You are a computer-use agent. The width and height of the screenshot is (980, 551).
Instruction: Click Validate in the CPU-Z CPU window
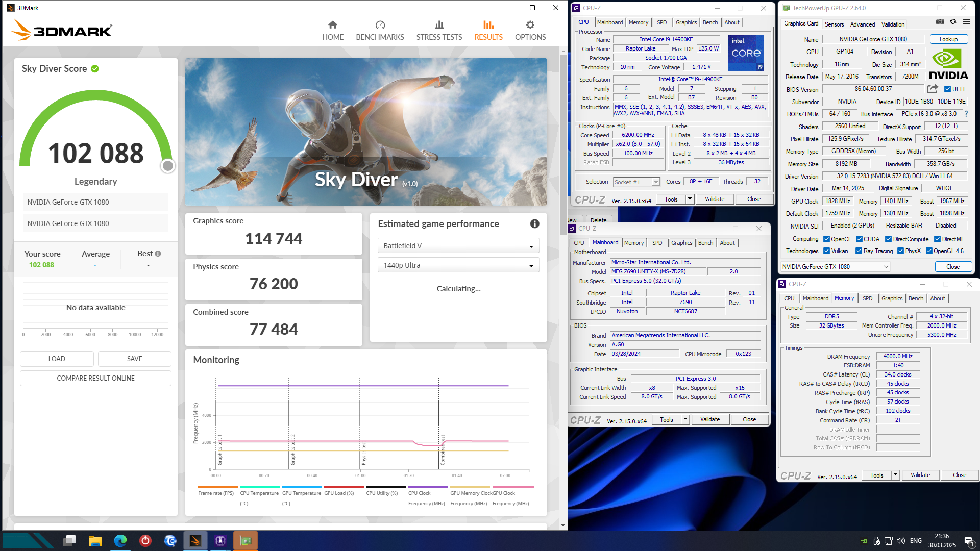pyautogui.click(x=715, y=199)
